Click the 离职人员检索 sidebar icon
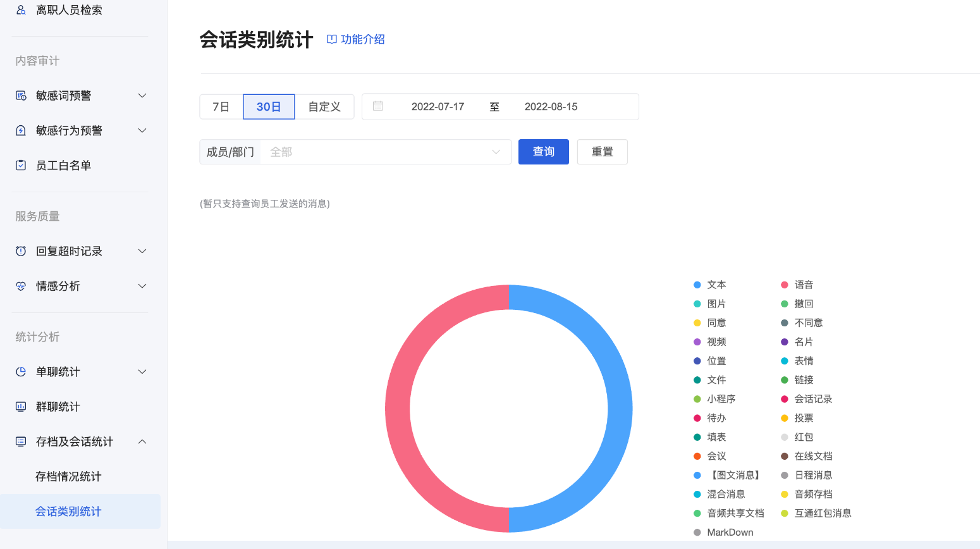Screen dimensions: 980x549 [x=21, y=10]
